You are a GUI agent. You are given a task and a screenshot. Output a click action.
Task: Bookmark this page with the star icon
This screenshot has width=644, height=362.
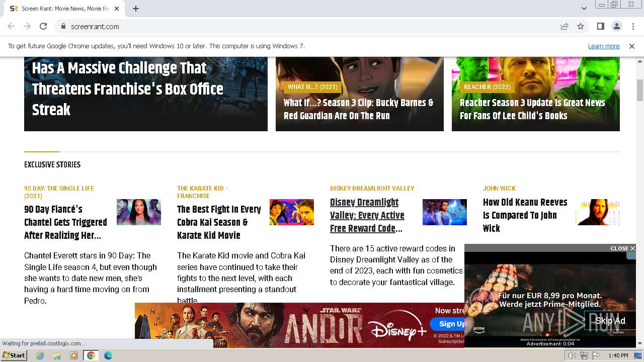[581, 26]
